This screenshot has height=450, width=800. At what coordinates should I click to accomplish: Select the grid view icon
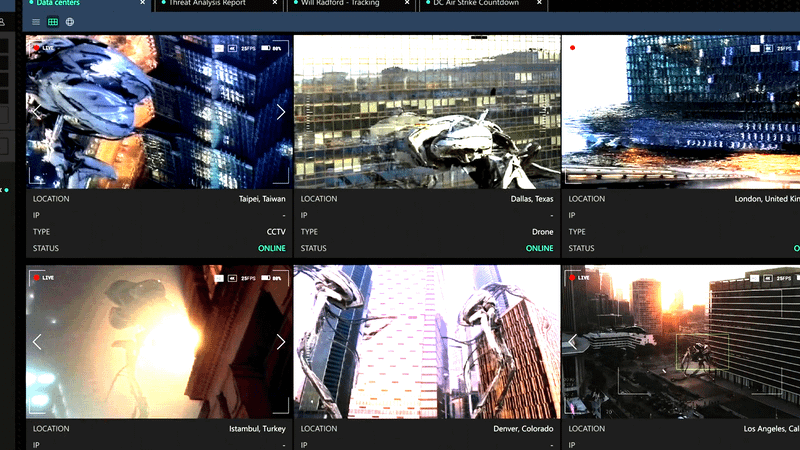point(53,22)
